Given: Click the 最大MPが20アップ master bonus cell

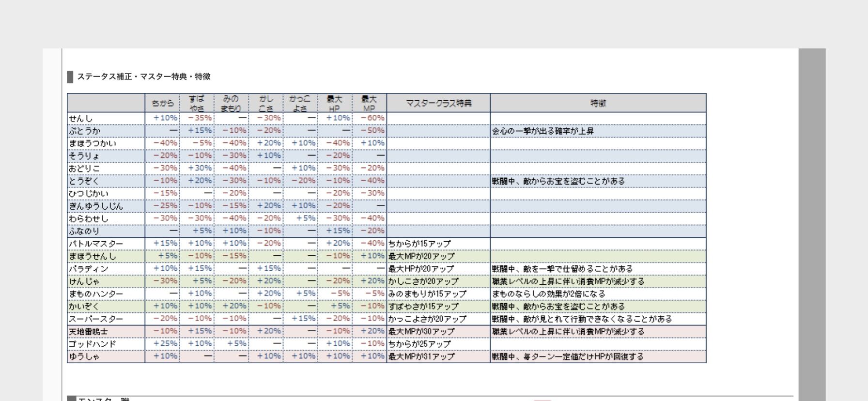Looking at the screenshot, I should 421,257.
